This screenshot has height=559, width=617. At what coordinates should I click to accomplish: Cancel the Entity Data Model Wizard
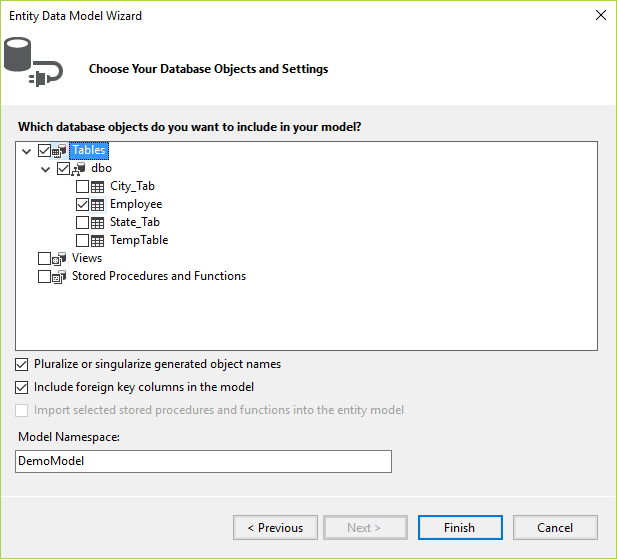click(555, 528)
